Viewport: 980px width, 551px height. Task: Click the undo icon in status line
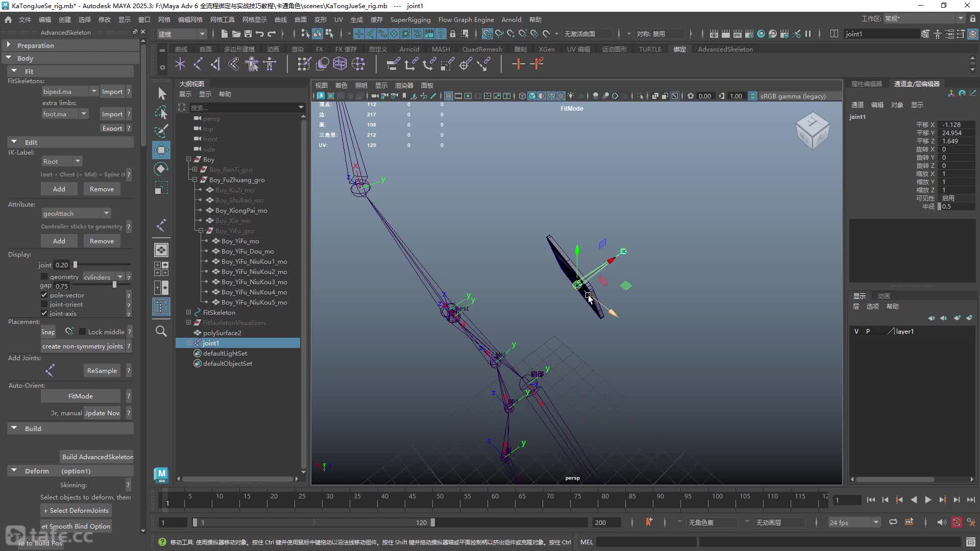[x=260, y=34]
